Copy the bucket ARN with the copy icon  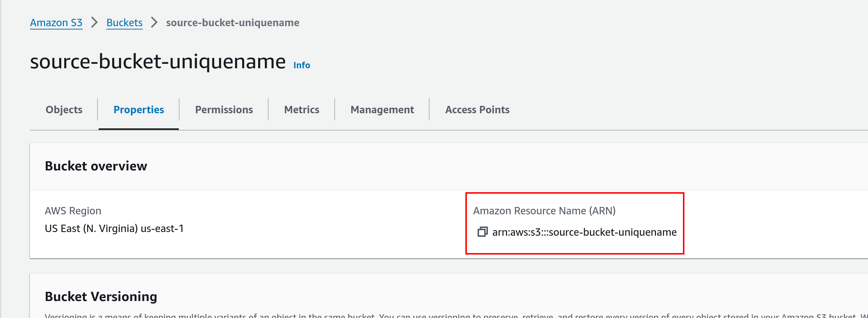482,232
